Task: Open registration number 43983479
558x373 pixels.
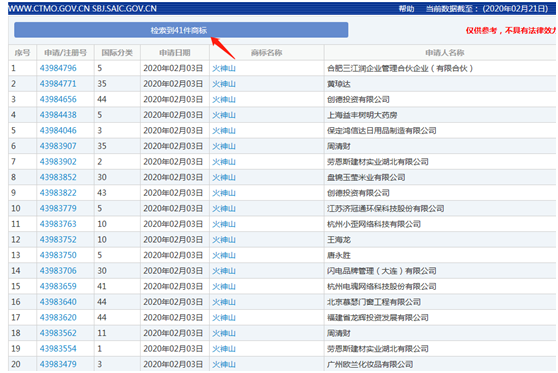Action: 58,364
